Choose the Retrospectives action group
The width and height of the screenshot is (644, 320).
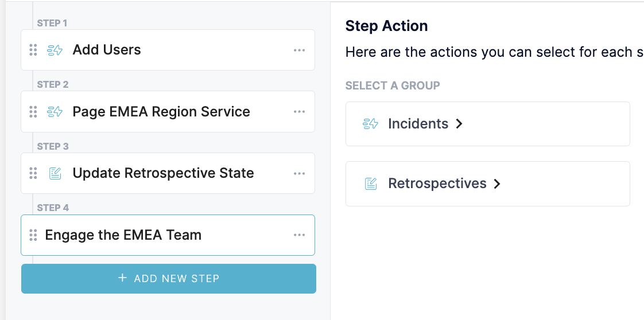(488, 184)
